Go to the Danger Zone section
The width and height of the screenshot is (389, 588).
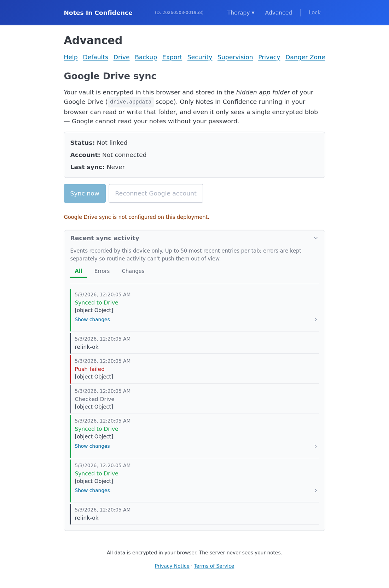(305, 57)
